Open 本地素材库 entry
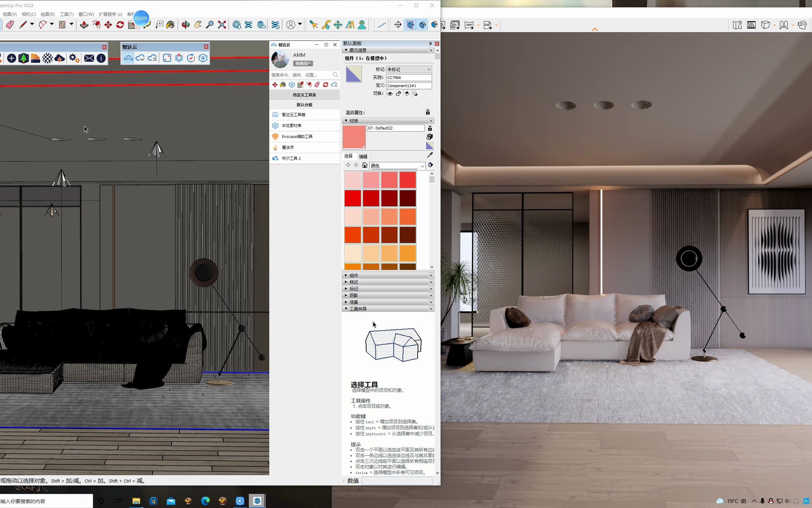Screen dimensions: 812x508 (304, 126)
